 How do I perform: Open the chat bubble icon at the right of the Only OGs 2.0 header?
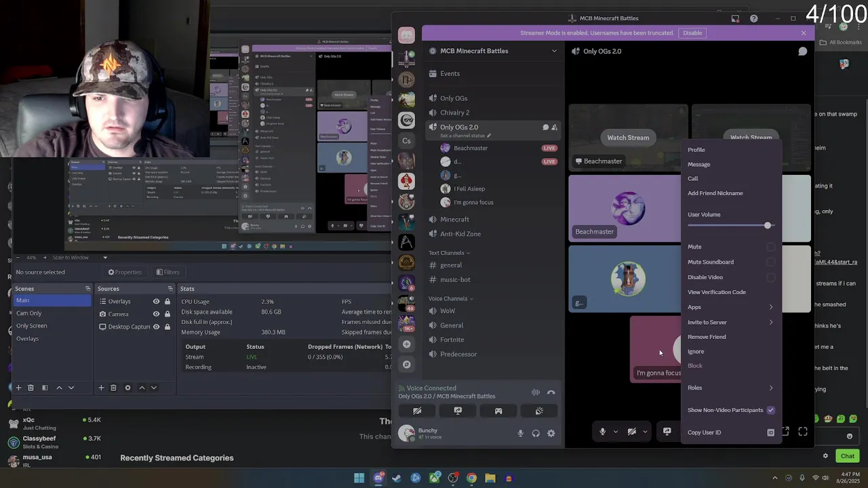click(802, 52)
